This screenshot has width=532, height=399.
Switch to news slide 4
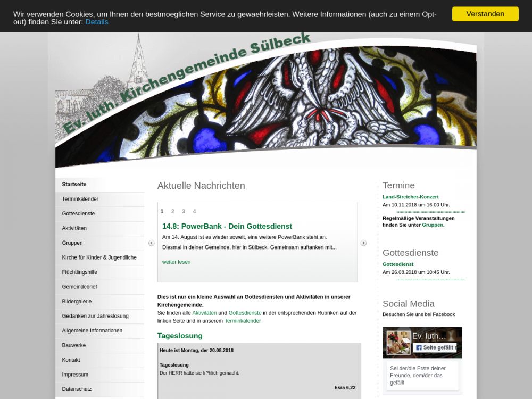click(x=194, y=211)
